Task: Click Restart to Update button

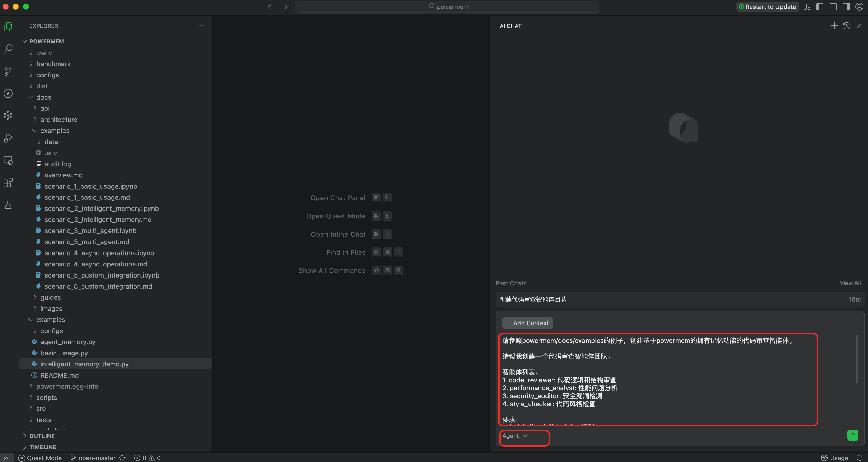Action: coord(767,7)
